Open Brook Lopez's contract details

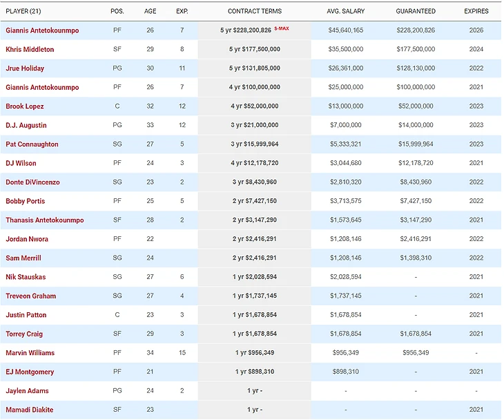point(25,106)
